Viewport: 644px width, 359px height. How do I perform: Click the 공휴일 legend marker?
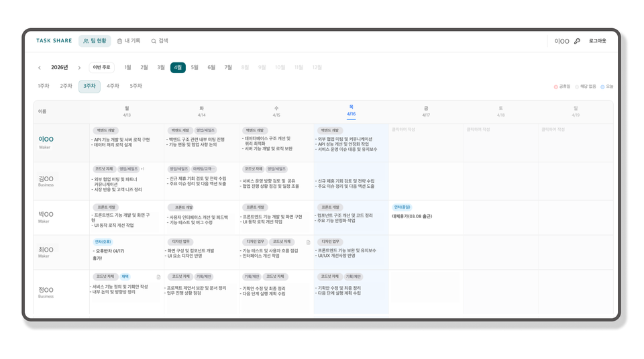tap(556, 87)
